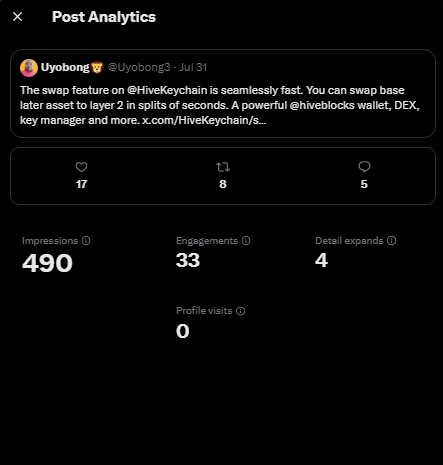Viewport: 443px width, 465px height.
Task: Click the Jul 31 post date
Action: click(x=193, y=67)
